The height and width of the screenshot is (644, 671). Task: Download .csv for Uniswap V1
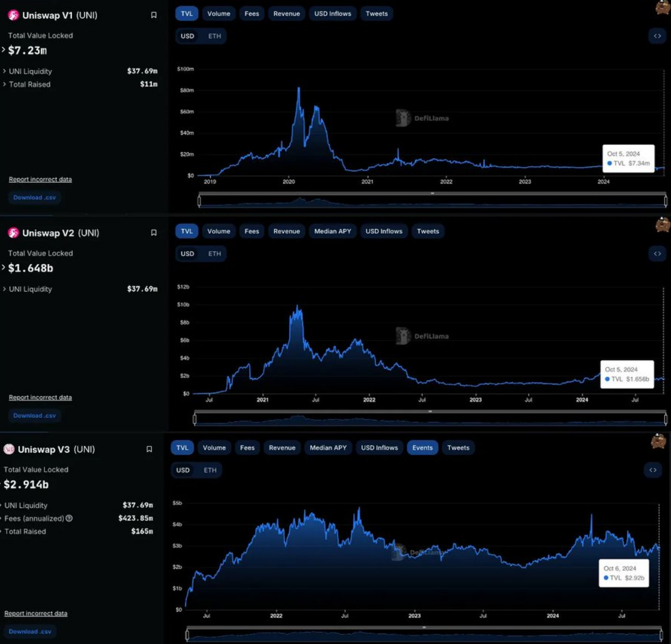click(34, 198)
